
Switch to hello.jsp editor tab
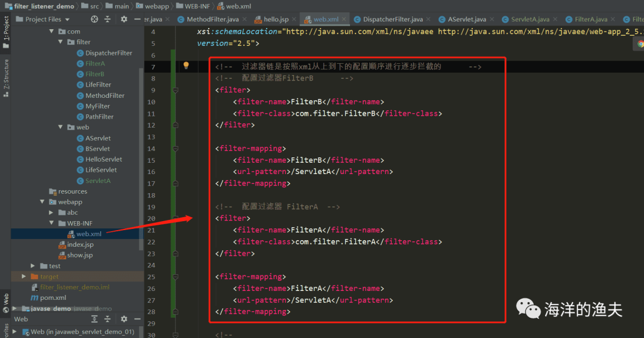click(271, 19)
